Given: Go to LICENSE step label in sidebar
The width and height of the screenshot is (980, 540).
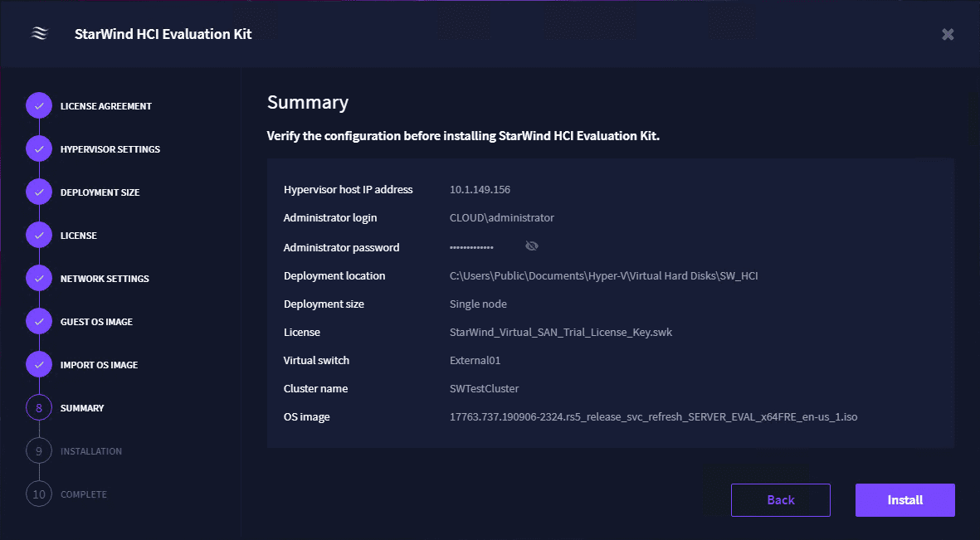Looking at the screenshot, I should (x=79, y=236).
